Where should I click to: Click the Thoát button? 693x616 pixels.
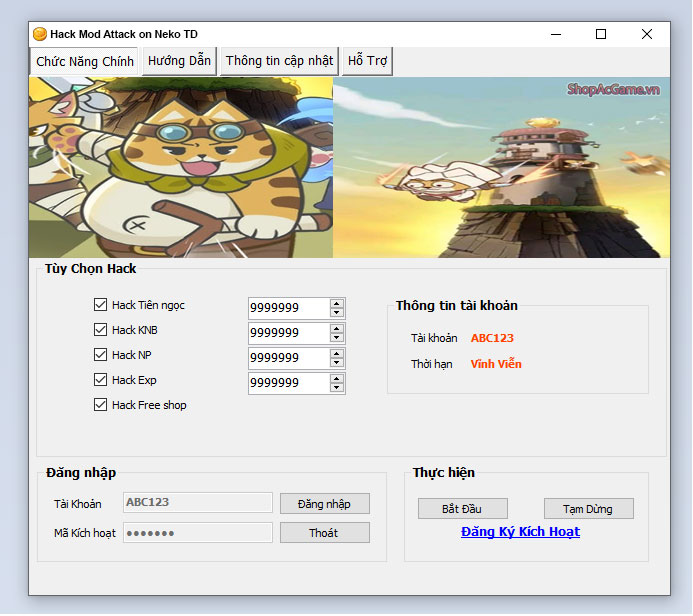tap(325, 533)
